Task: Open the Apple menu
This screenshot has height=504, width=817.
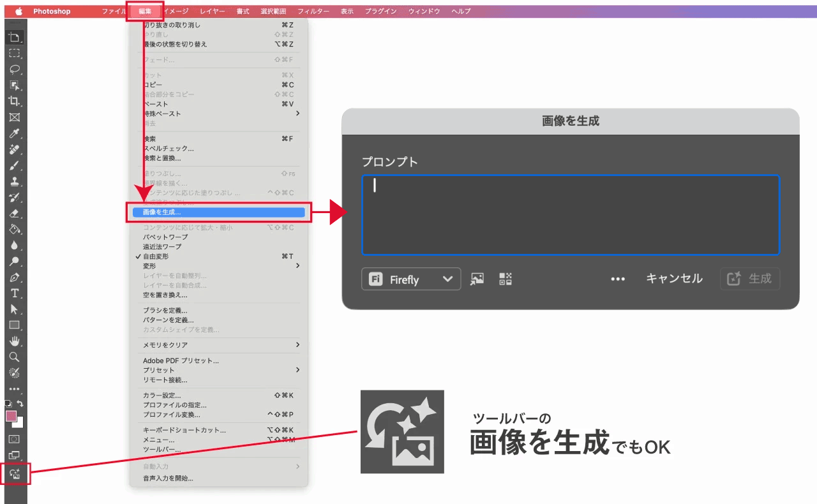Action: [x=18, y=11]
